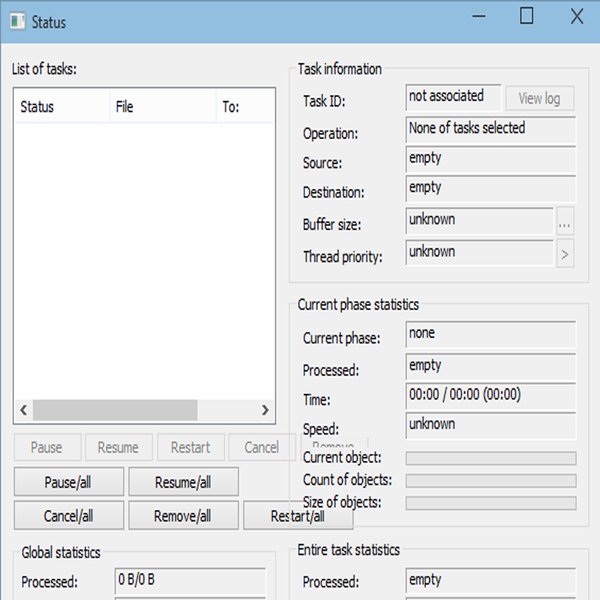The height and width of the screenshot is (600, 600).
Task: Click the Cancel button
Action: click(x=262, y=447)
